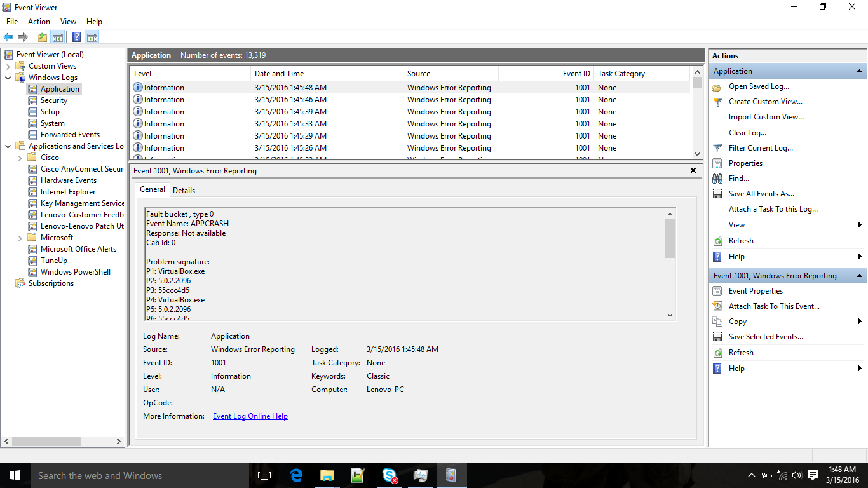Sort events by Level column header

point(190,74)
